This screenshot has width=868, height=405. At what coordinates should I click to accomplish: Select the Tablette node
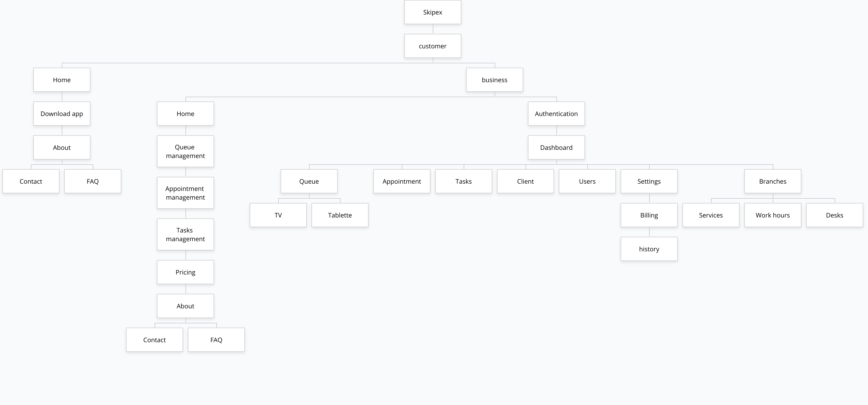click(340, 215)
